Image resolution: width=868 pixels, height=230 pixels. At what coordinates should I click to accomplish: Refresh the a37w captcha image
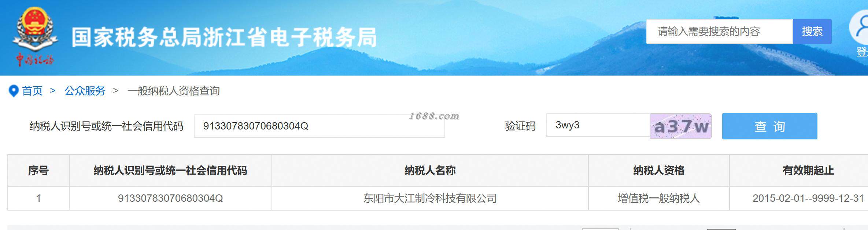[681, 126]
